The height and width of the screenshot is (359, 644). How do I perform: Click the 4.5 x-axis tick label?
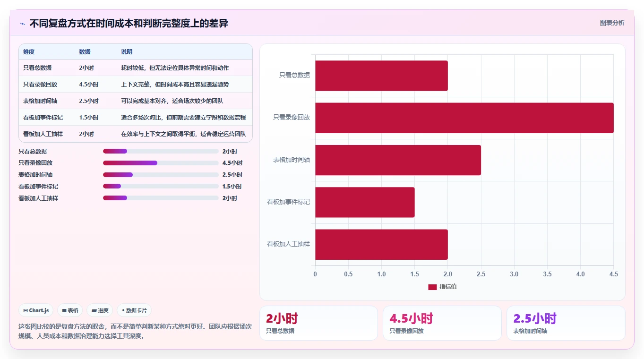coord(613,274)
